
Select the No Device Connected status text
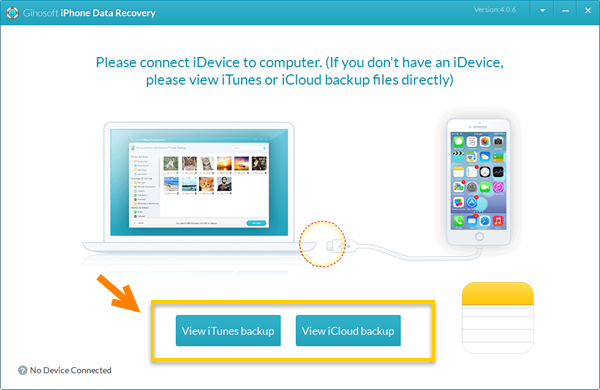click(70, 370)
